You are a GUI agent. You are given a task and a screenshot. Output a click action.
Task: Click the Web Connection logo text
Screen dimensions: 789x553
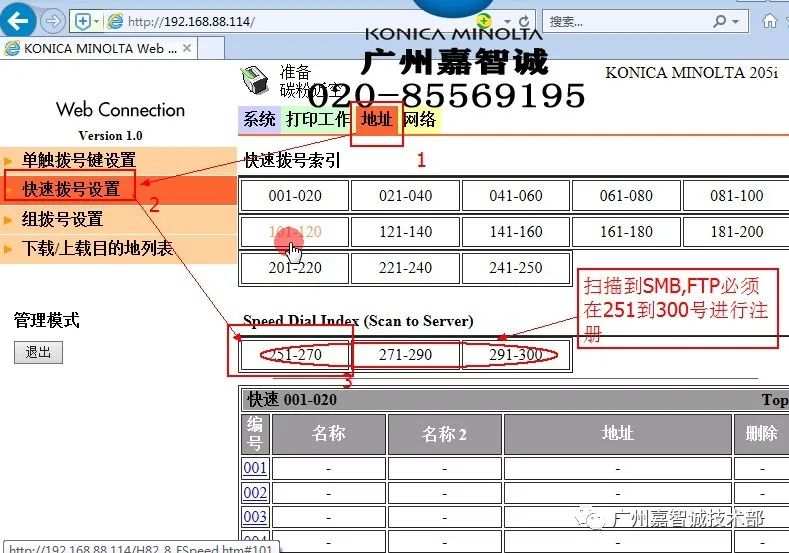pos(120,110)
